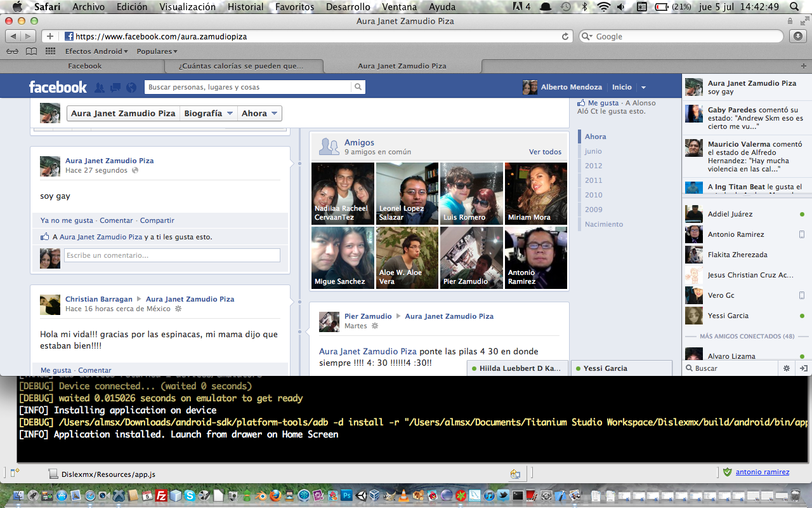Image resolution: width=812 pixels, height=508 pixels.
Task: Open chat with Vero Gc
Action: [746, 295]
